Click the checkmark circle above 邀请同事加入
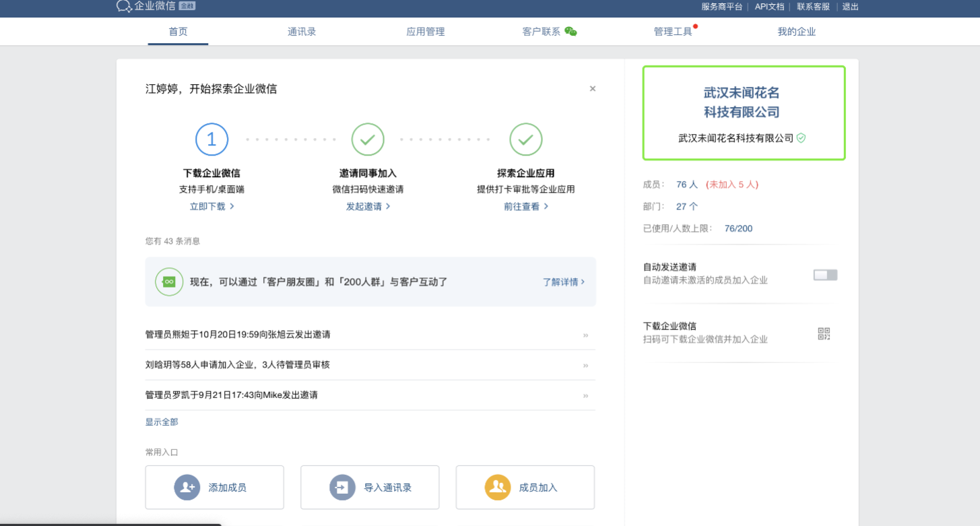The height and width of the screenshot is (526, 980). (x=368, y=139)
